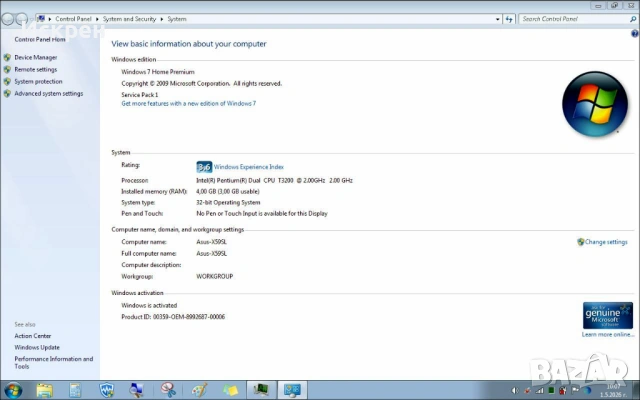
Task: Go back with the navigation back arrow
Action: [7, 19]
